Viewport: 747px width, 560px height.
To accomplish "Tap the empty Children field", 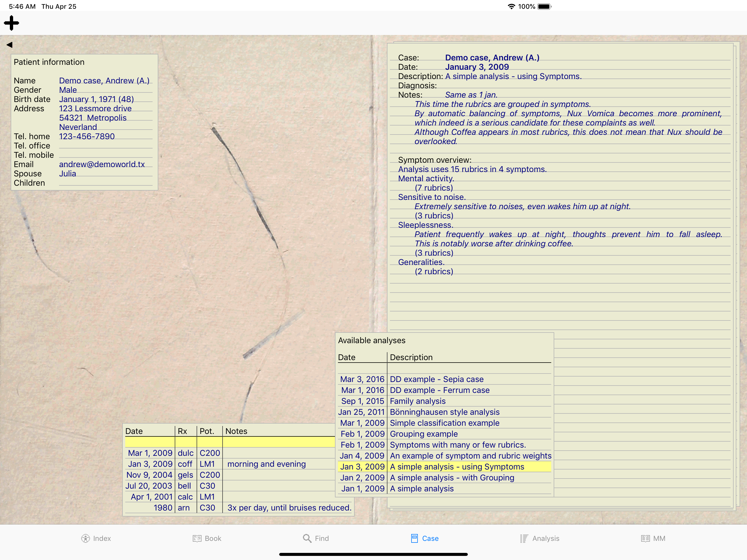I will 106,183.
